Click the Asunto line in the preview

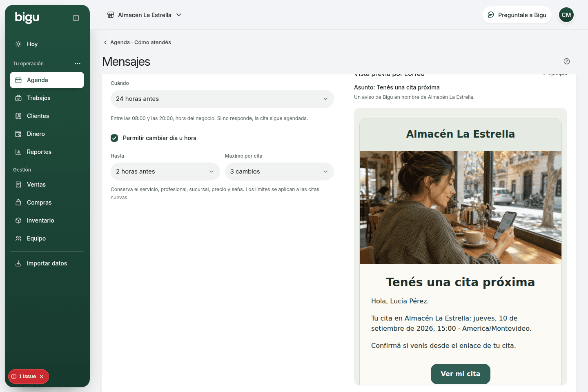(397, 87)
